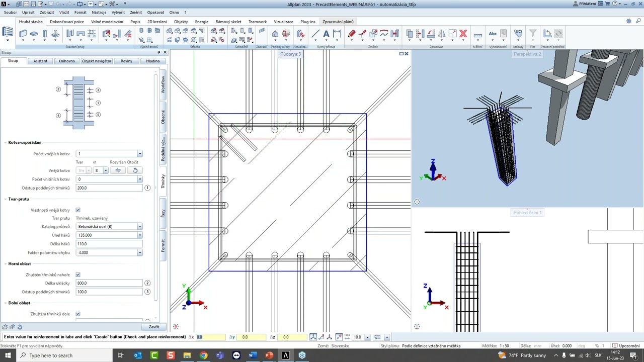Open the Energie ribbon tab
Image resolution: width=644 pixels, height=362 pixels.
202,22
